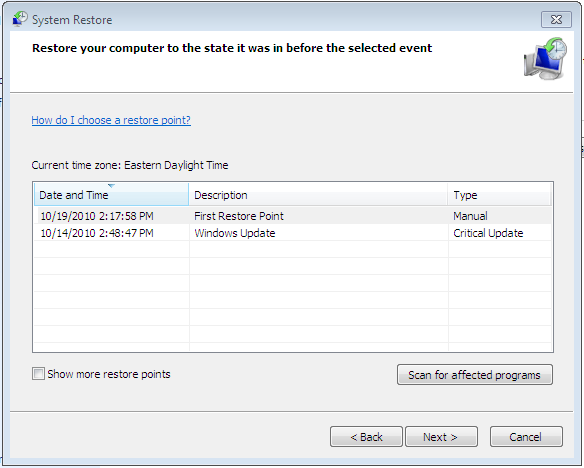Click the 'Manual' type cell
Screen dimensions: 584x468
pyautogui.click(x=470, y=216)
